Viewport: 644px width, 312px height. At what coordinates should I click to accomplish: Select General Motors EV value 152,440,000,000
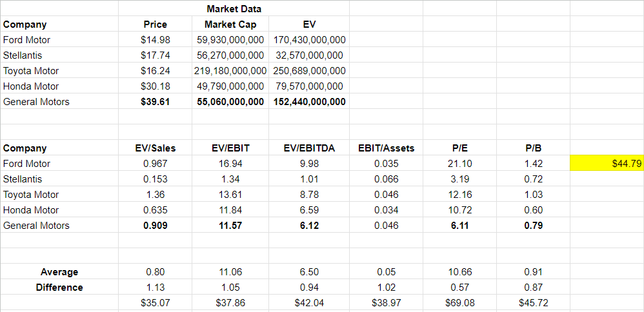(309, 102)
